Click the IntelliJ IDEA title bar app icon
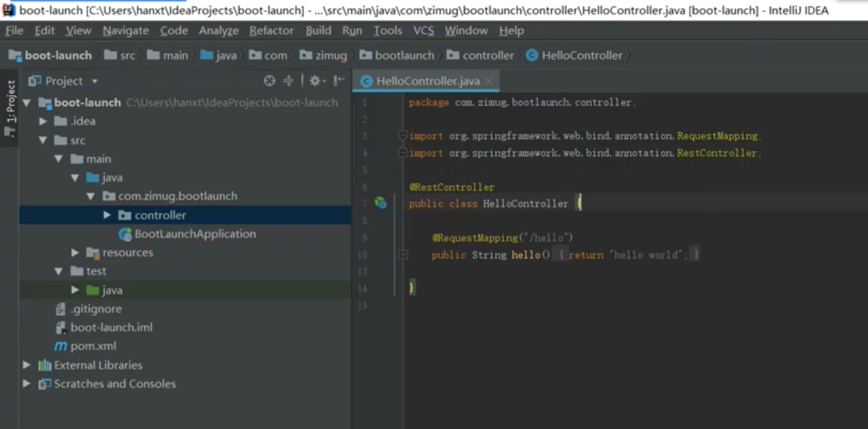The image size is (868, 429). click(x=9, y=9)
